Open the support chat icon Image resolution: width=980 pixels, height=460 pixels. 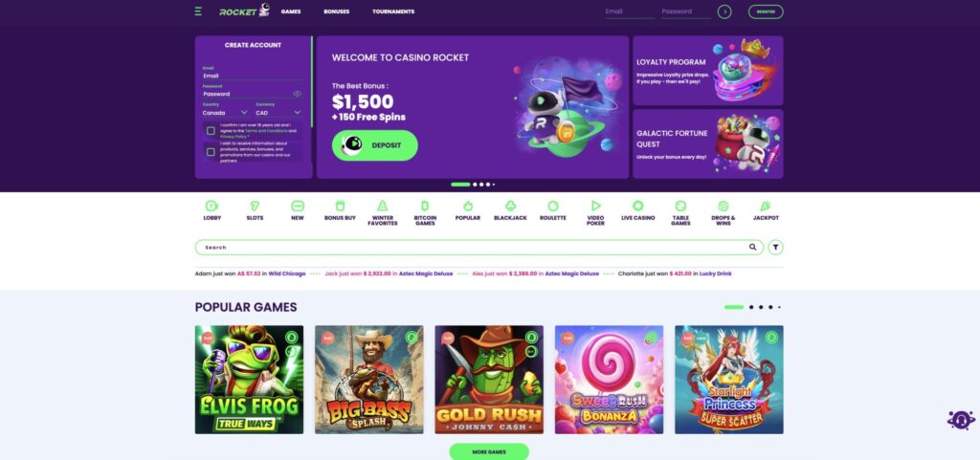pos(961,420)
